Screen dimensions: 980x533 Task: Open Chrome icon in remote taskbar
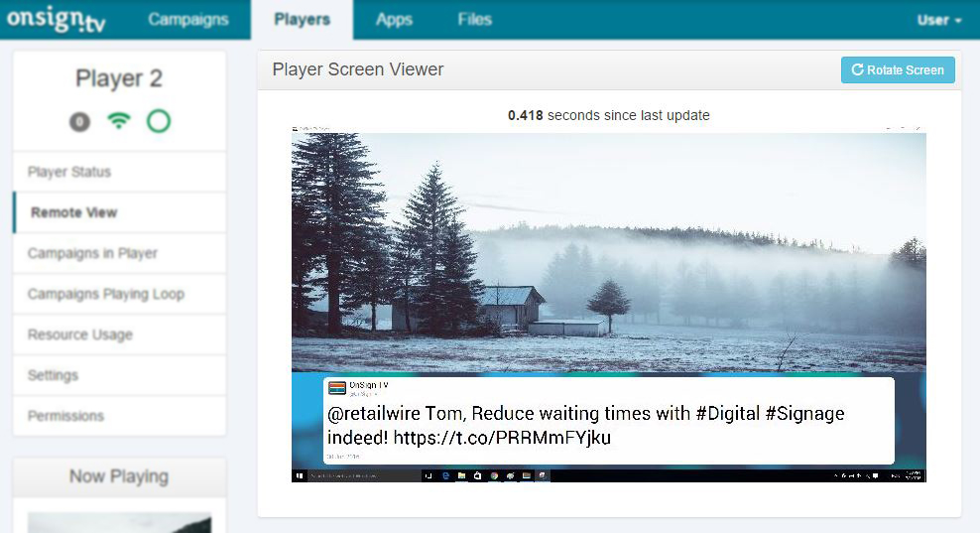[x=494, y=476]
